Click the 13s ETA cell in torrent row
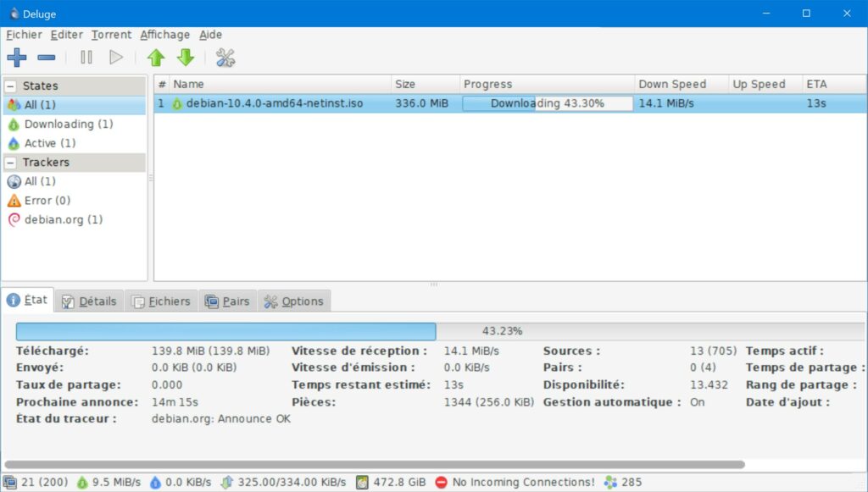This screenshot has height=492, width=868. [x=816, y=103]
